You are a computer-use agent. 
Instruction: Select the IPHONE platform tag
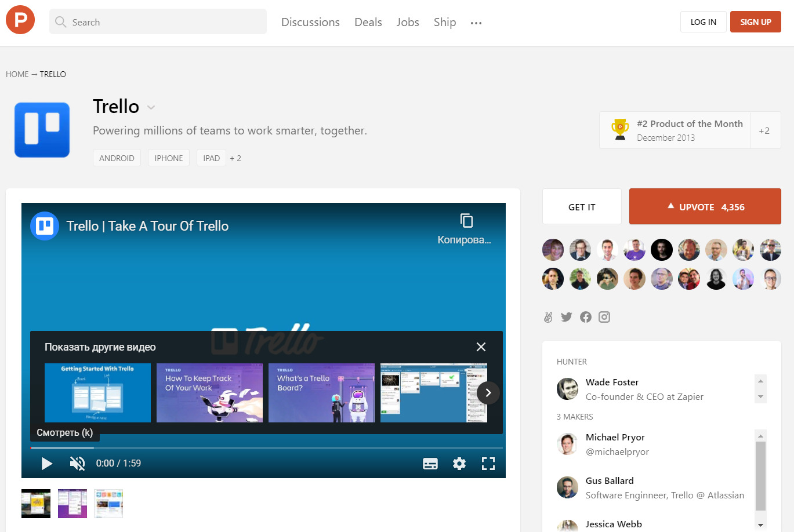[x=169, y=158]
